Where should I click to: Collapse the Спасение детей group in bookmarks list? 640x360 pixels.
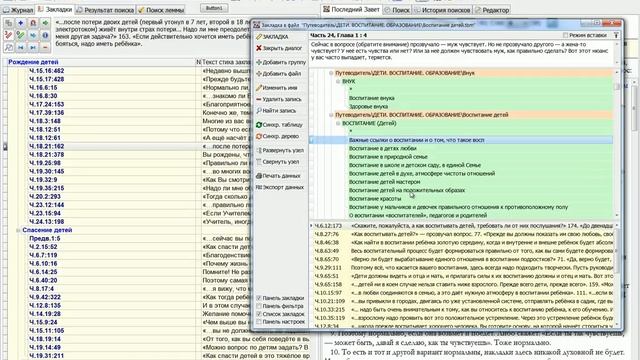point(18,230)
